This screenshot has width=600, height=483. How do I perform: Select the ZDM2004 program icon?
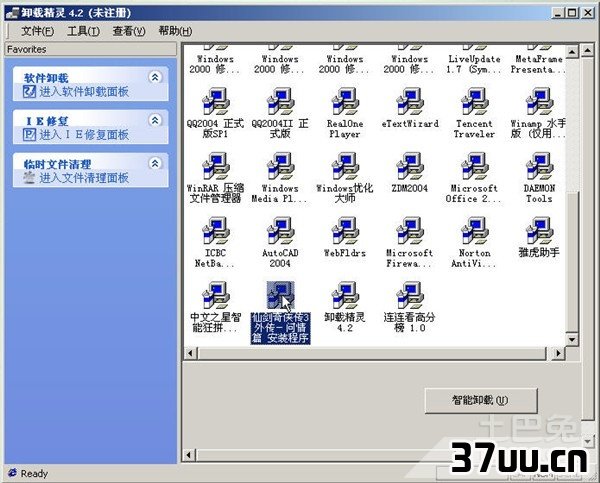click(x=410, y=166)
